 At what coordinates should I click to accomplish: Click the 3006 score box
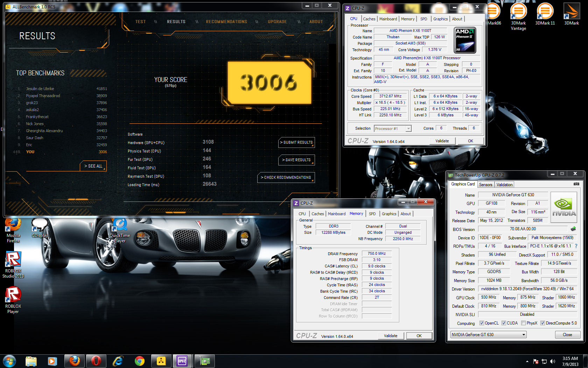point(269,83)
